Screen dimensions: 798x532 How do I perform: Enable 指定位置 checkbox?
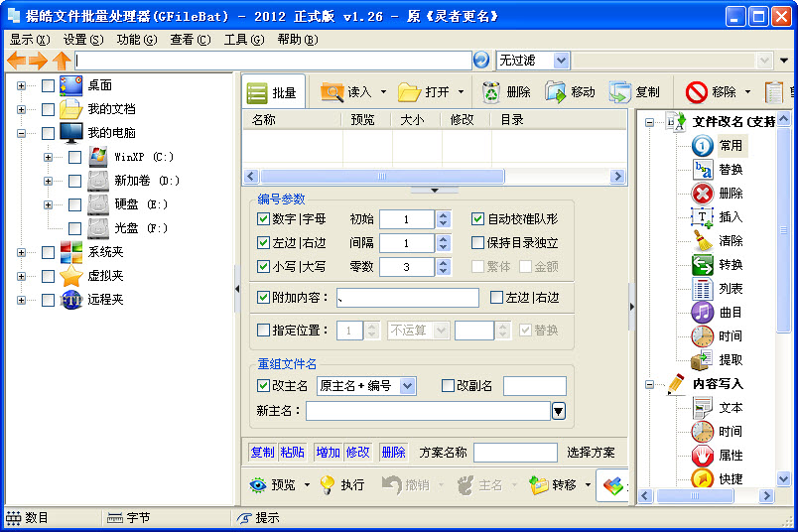(x=263, y=330)
